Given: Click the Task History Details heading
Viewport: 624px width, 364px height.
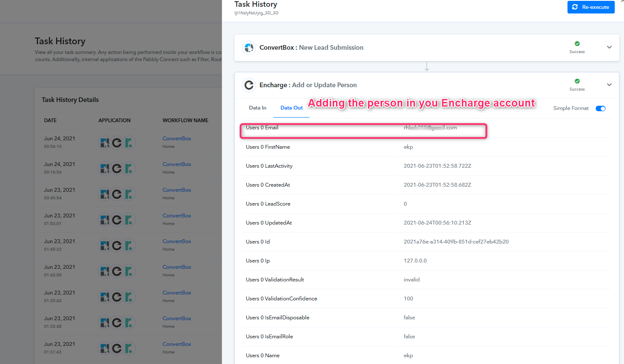Looking at the screenshot, I should 70,100.
